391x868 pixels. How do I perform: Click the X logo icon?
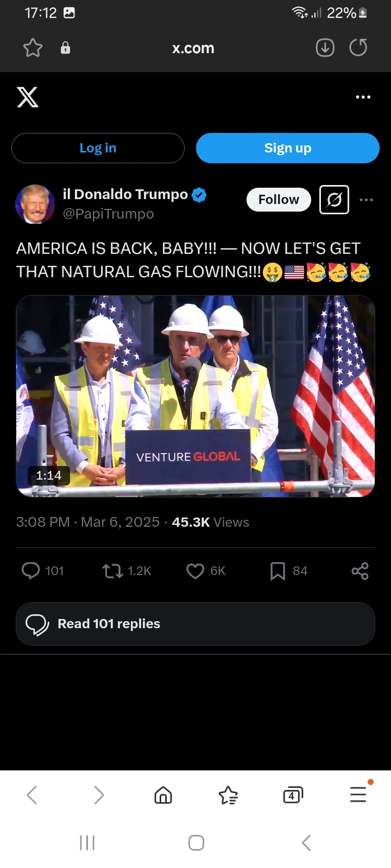pos(28,97)
